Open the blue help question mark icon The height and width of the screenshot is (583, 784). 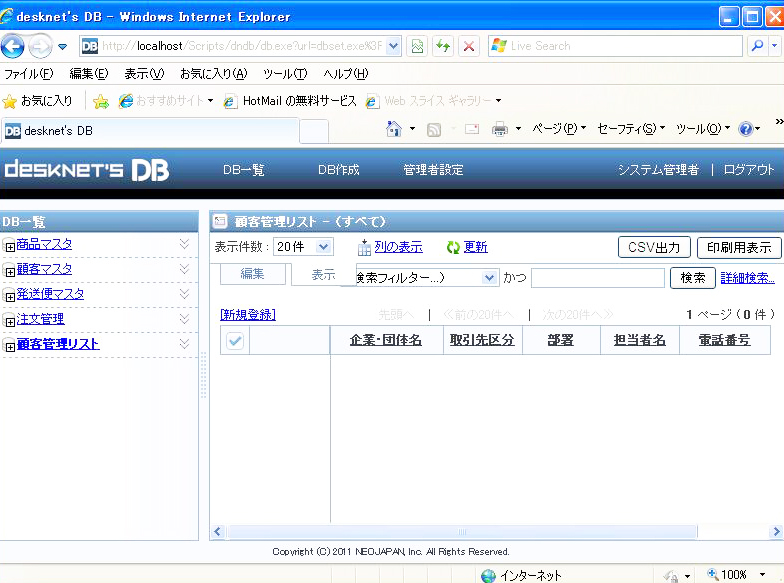click(745, 129)
